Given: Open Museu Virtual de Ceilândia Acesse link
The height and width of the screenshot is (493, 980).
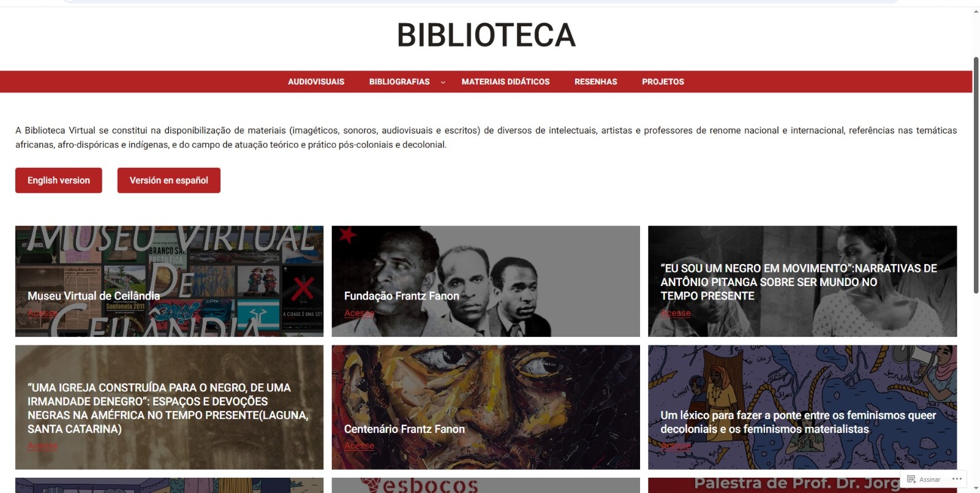Looking at the screenshot, I should point(42,313).
